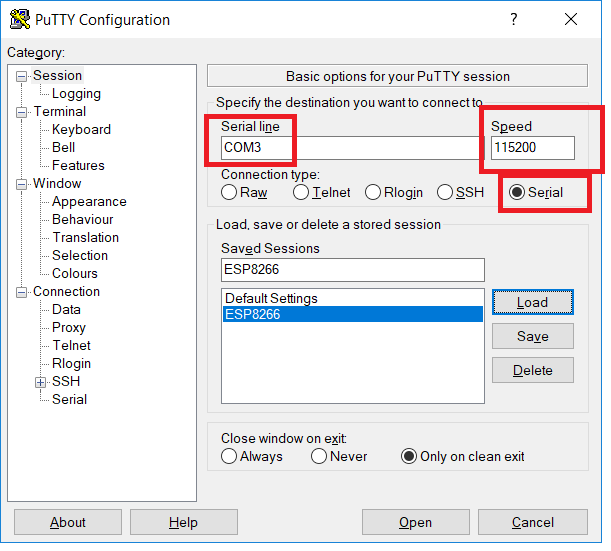This screenshot has height=551, width=611.
Task: Open the Behaviour category
Action: [x=83, y=220]
